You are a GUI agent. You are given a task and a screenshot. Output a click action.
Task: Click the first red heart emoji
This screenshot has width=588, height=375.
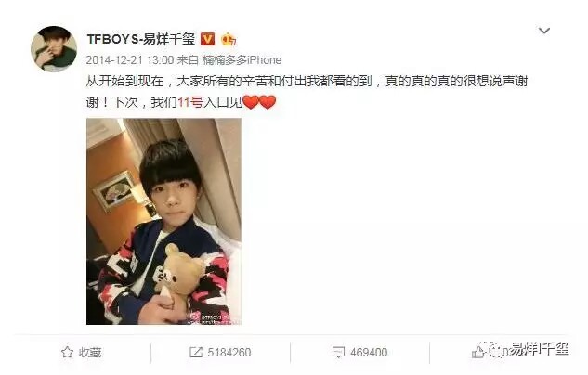pyautogui.click(x=251, y=102)
